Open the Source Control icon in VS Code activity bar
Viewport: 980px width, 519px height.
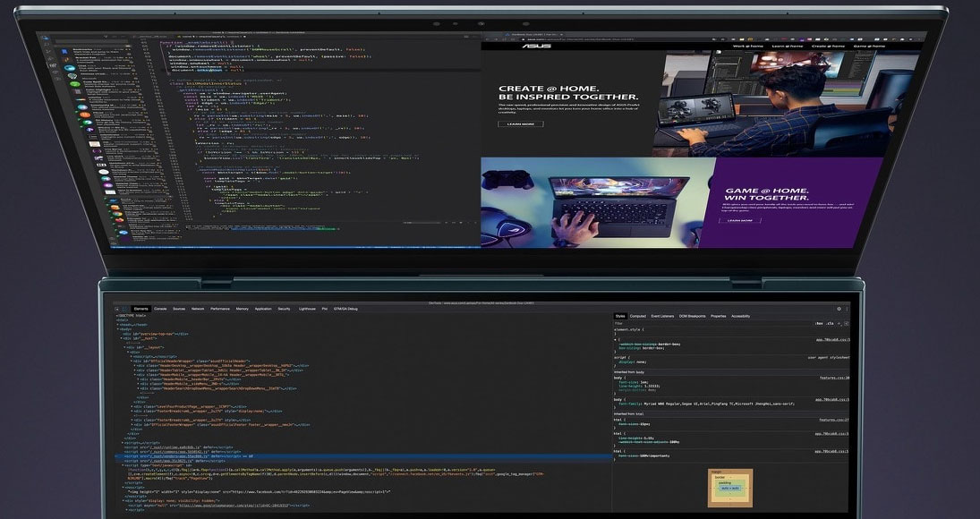click(x=48, y=51)
